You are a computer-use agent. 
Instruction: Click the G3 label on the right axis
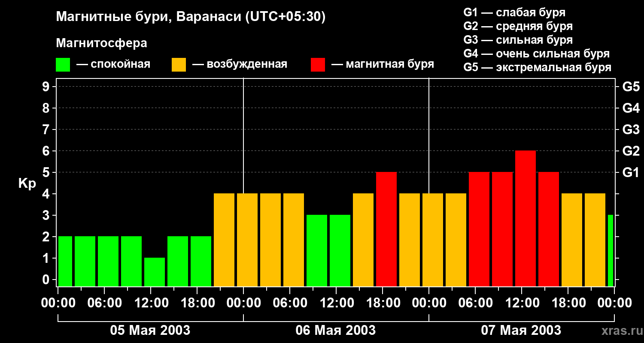coord(631,129)
